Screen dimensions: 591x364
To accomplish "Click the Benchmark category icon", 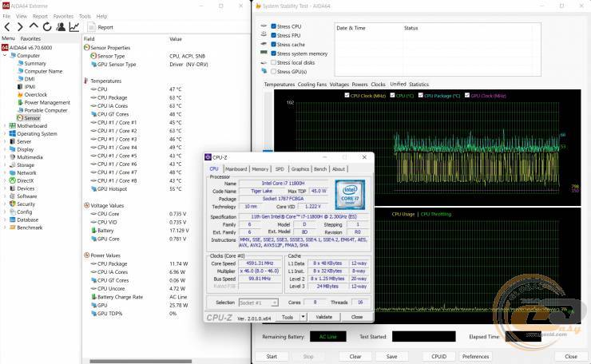I will point(13,227).
